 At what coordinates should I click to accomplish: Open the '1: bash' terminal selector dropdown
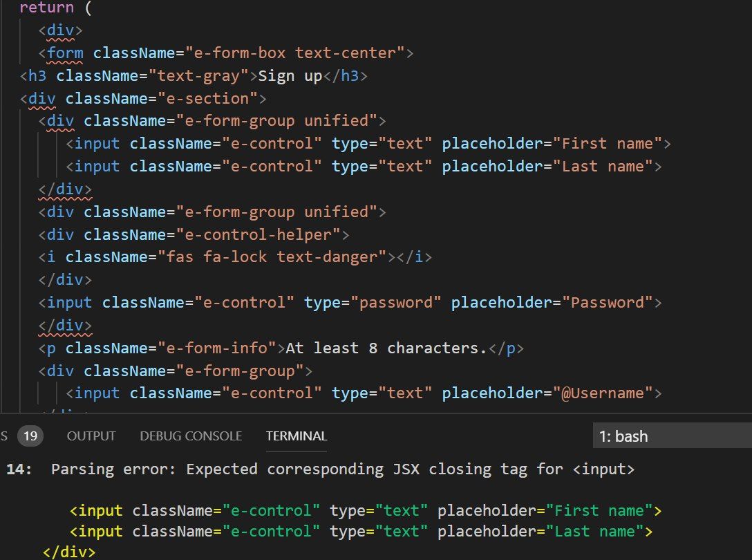[x=672, y=436]
